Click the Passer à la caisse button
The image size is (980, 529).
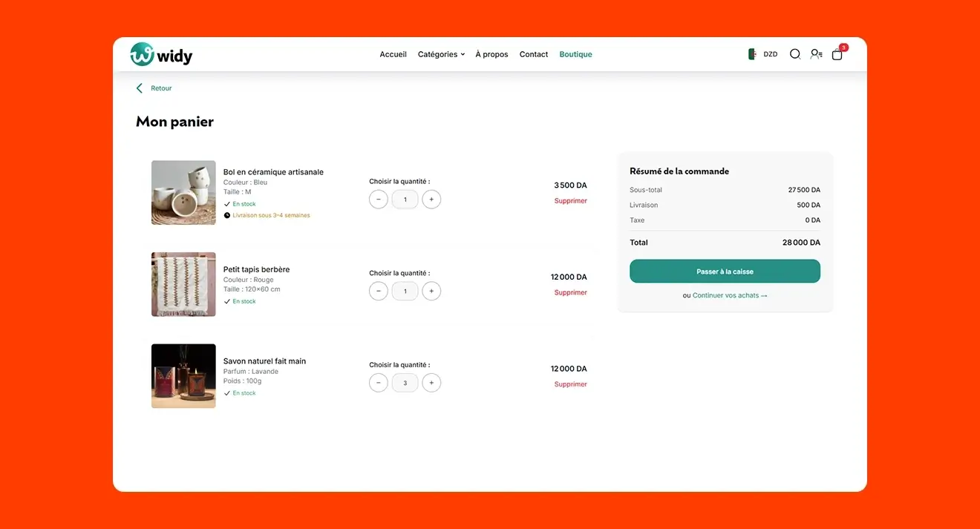(x=725, y=272)
